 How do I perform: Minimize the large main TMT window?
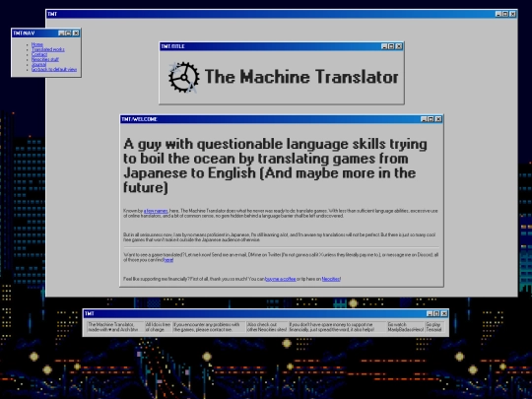499,14
